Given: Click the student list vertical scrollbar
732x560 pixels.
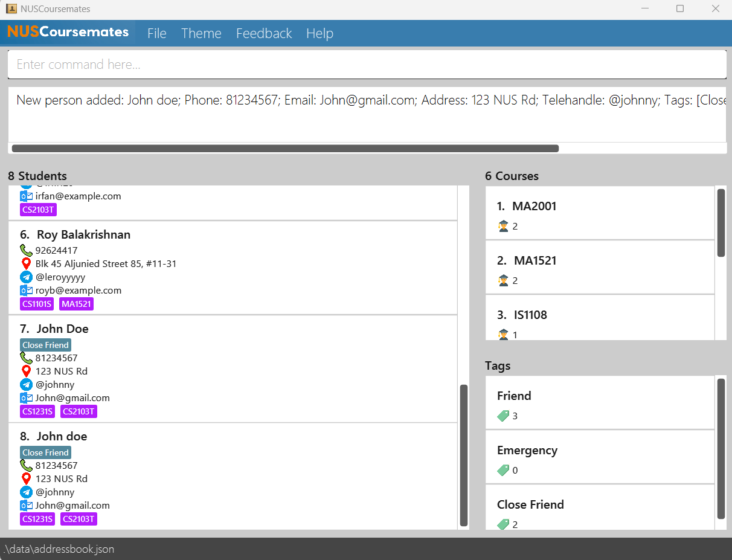Looking at the screenshot, I should tap(464, 455).
